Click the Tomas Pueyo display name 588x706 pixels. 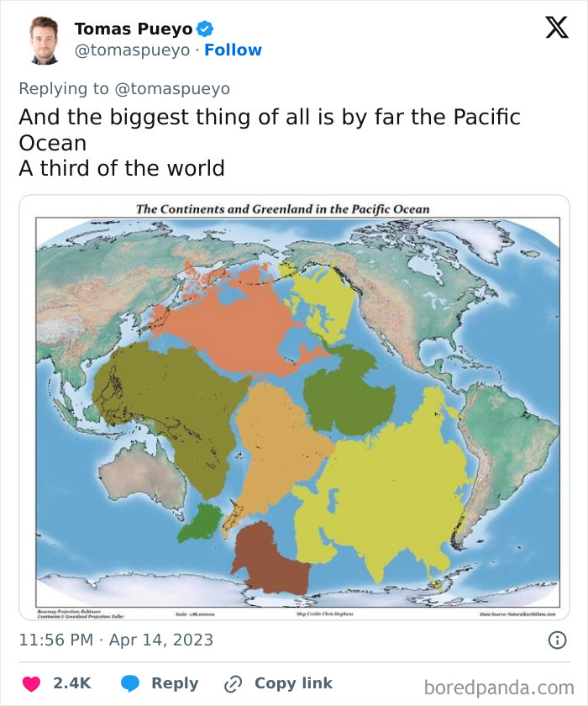[x=134, y=27]
